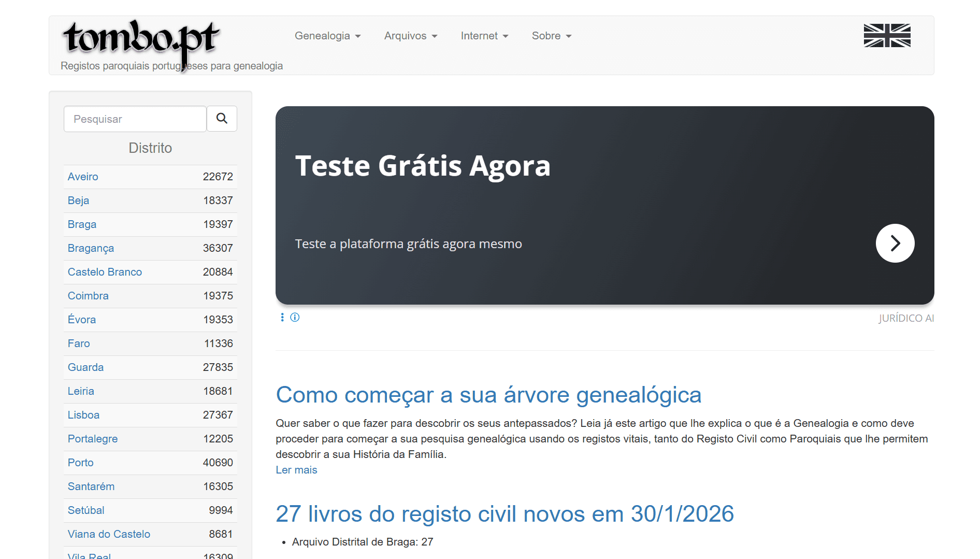Screen dimensions: 980x559
Task: Select Viana do Castelo district
Action: 109,534
